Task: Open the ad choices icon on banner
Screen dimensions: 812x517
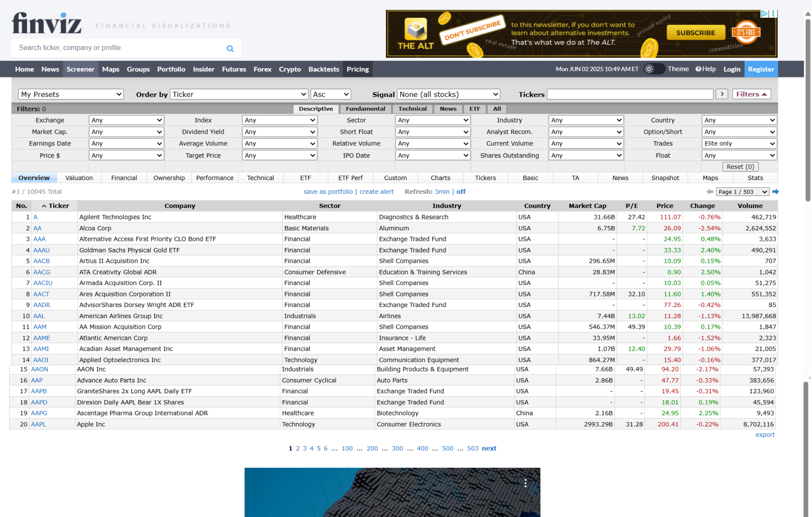Action: coord(764,14)
